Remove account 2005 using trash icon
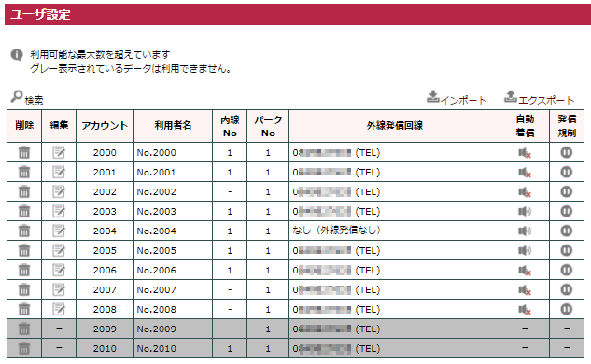The image size is (591, 364). tap(24, 250)
